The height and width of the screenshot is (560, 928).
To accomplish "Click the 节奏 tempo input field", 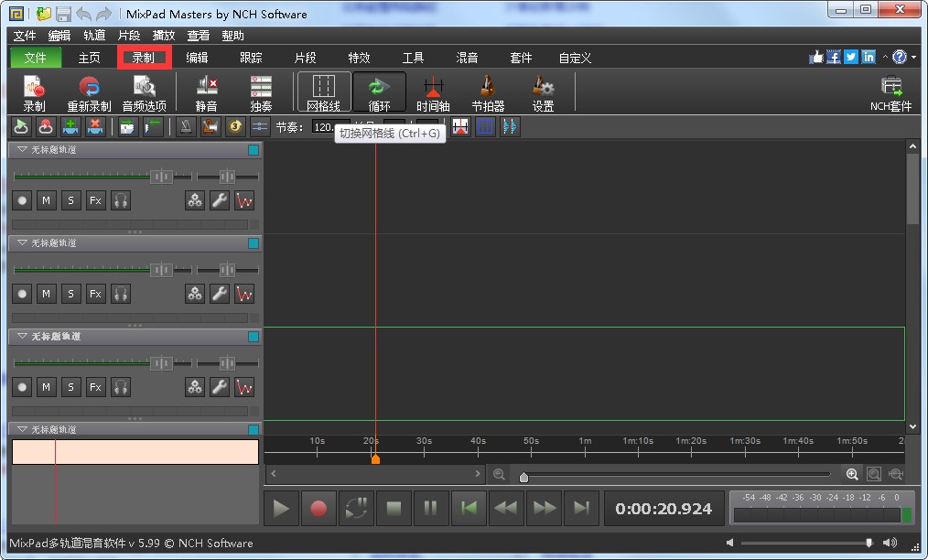I will point(325,127).
